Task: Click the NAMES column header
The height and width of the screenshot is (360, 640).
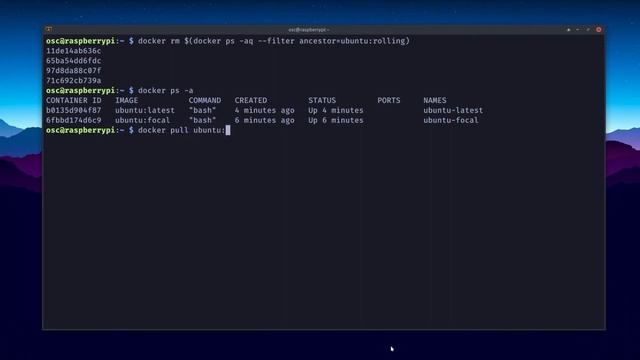Action: [435, 100]
